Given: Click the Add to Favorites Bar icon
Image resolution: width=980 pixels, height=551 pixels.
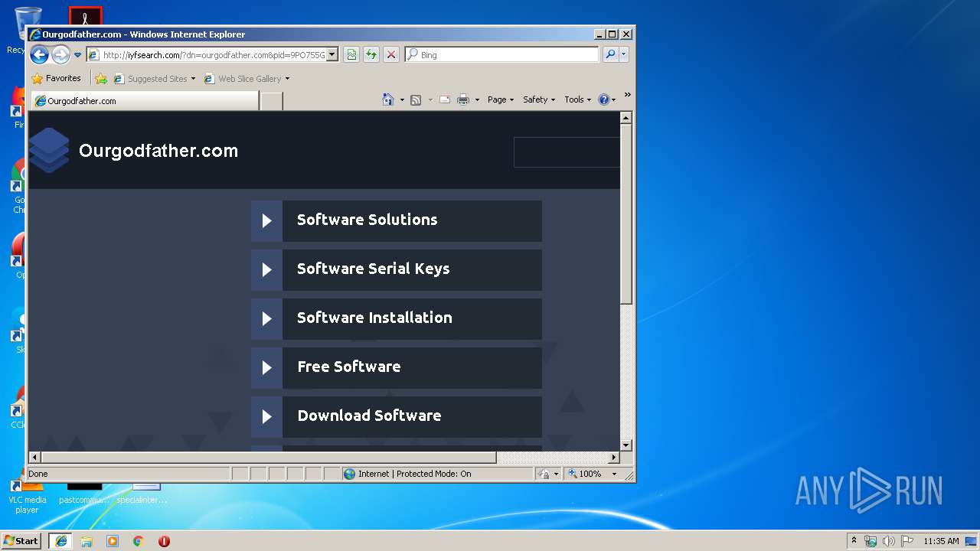Looking at the screenshot, I should pos(101,78).
